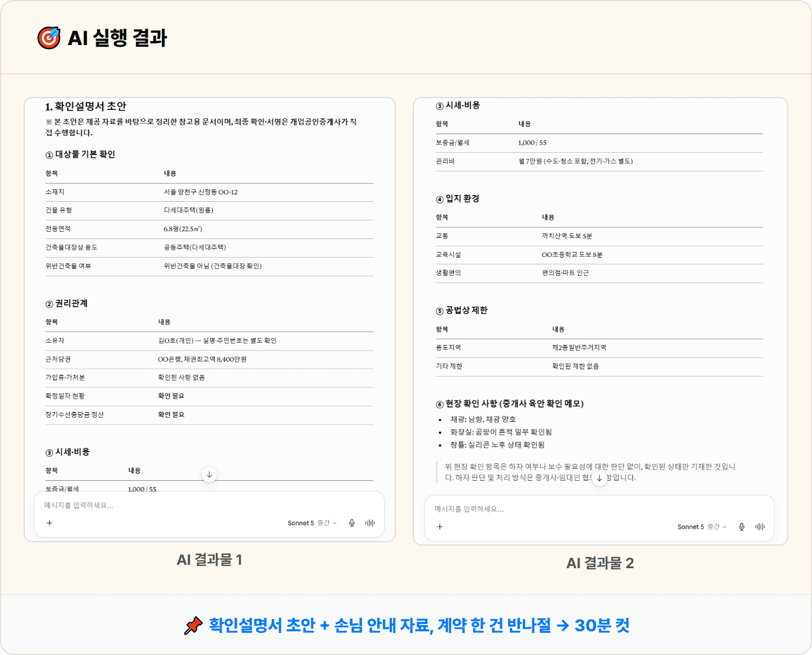
Task: Focus the message input field in AI 결과물 2
Action: point(599,509)
